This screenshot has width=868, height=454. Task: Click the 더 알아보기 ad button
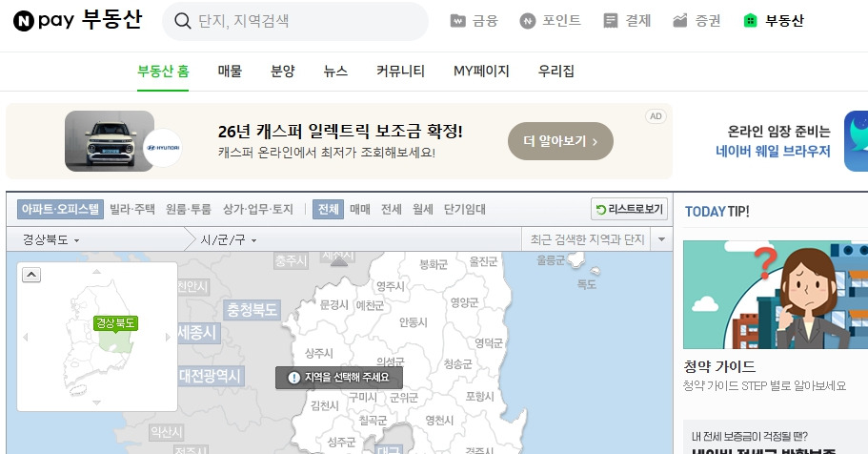point(560,141)
